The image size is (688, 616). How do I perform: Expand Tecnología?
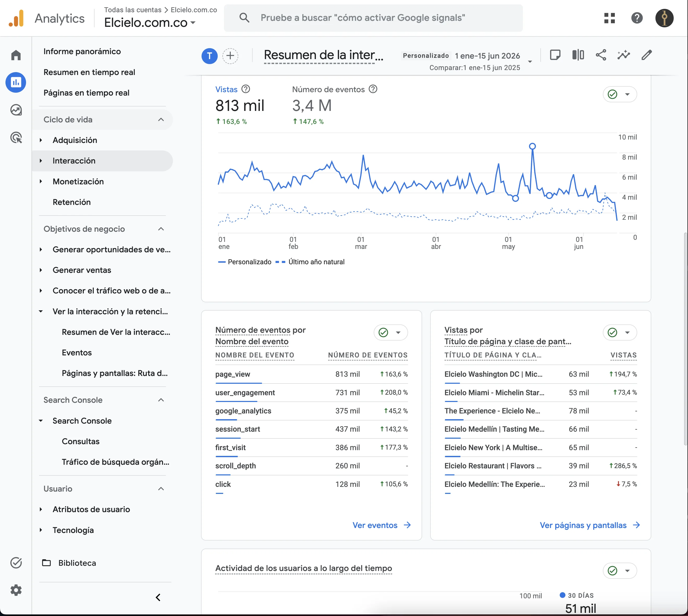pos(41,530)
